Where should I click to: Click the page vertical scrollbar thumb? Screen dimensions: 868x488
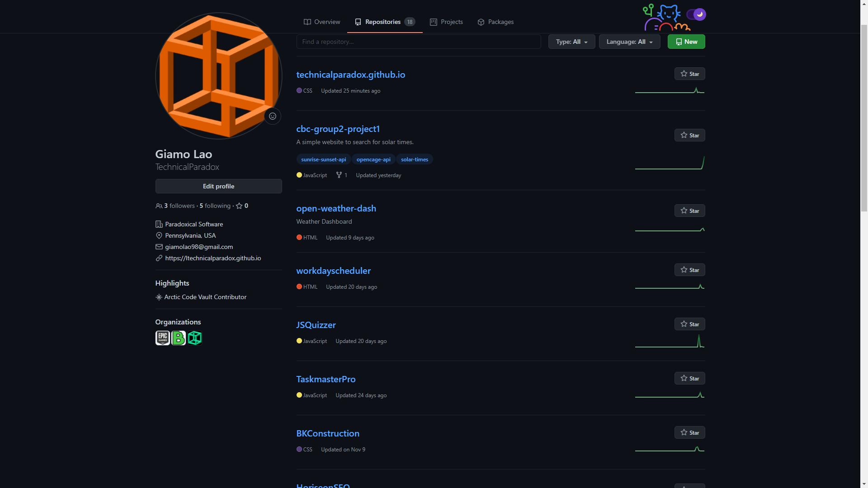[x=864, y=117]
